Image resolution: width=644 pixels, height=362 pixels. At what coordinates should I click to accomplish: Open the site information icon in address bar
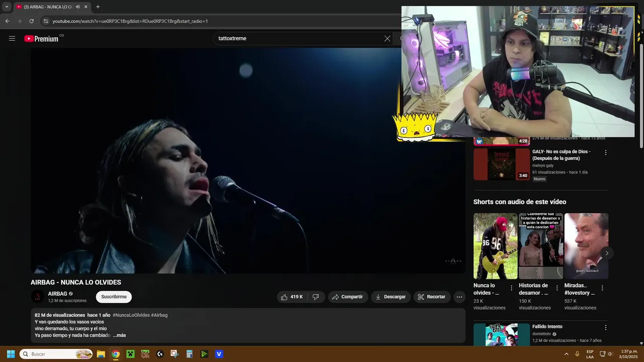click(46, 21)
